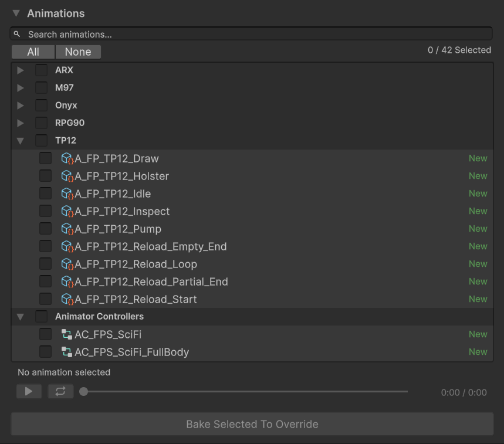Click the A_FP_TP12_Reload_Partial_End clip icon
The image size is (504, 444).
click(x=67, y=282)
